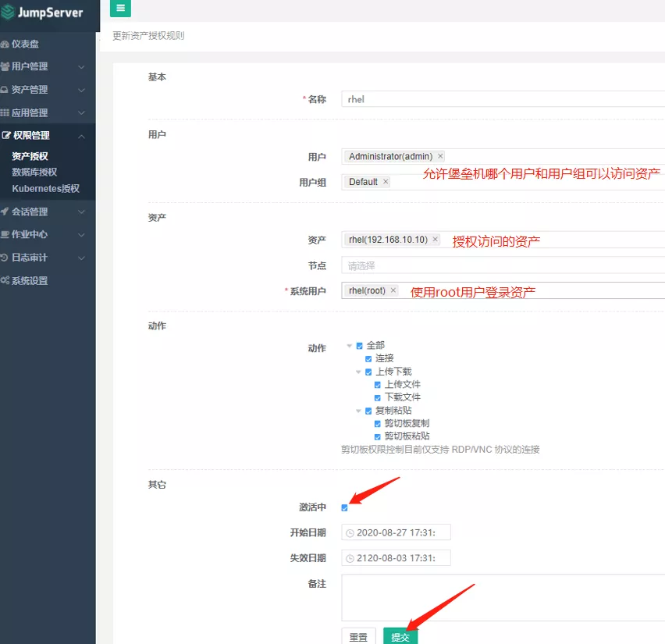Remove the Default user group tag
665x644 pixels.
click(x=386, y=182)
